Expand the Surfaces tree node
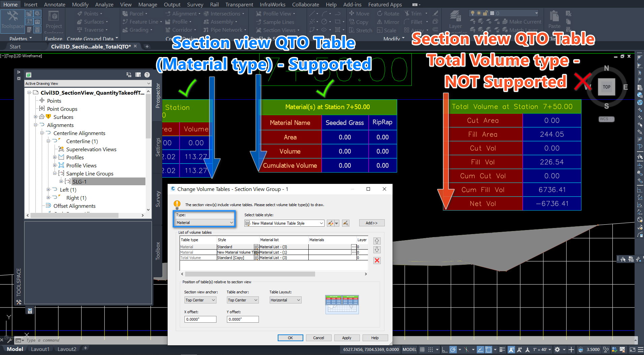The height and width of the screenshot is (355, 644). [x=35, y=117]
